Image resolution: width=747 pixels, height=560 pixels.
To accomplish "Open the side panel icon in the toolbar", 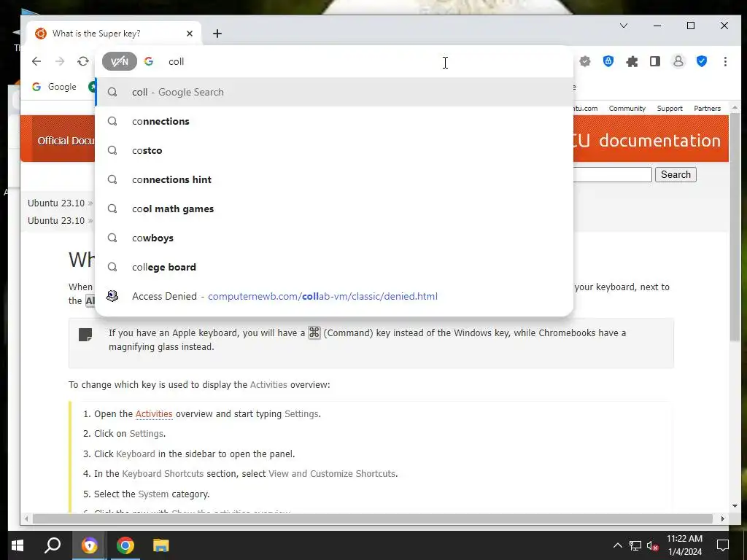I will [655, 61].
